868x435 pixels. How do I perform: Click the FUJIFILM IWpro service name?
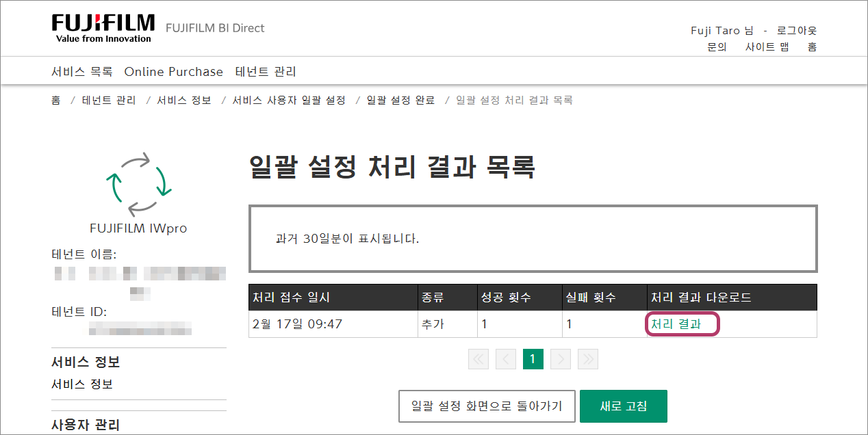[138, 228]
